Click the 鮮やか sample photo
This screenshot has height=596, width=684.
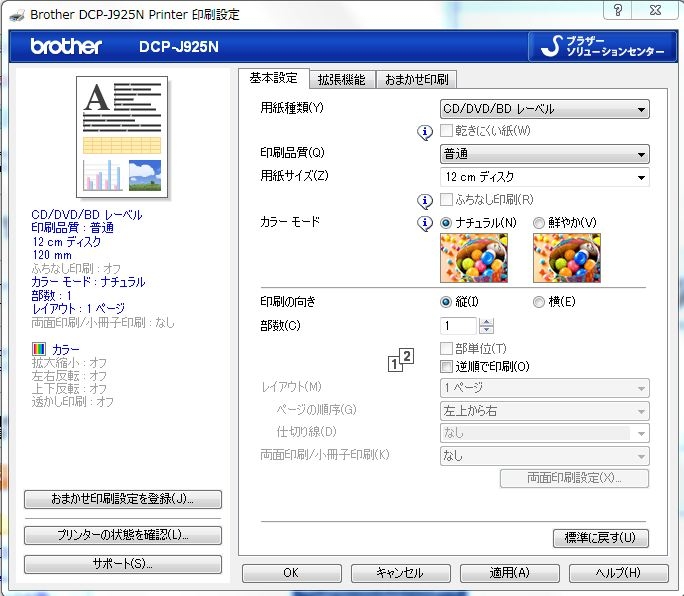(x=567, y=258)
